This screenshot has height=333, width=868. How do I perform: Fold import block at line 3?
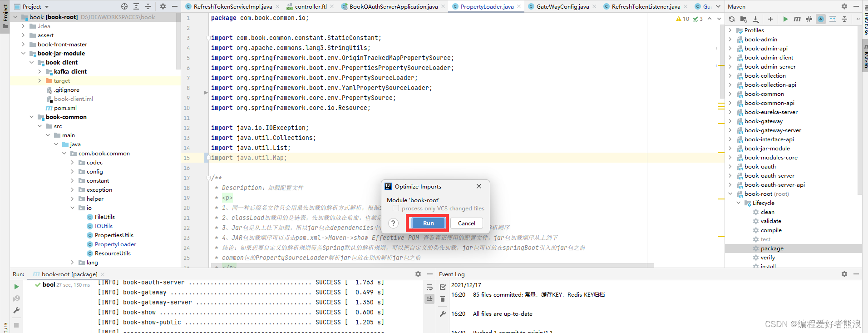(208, 38)
